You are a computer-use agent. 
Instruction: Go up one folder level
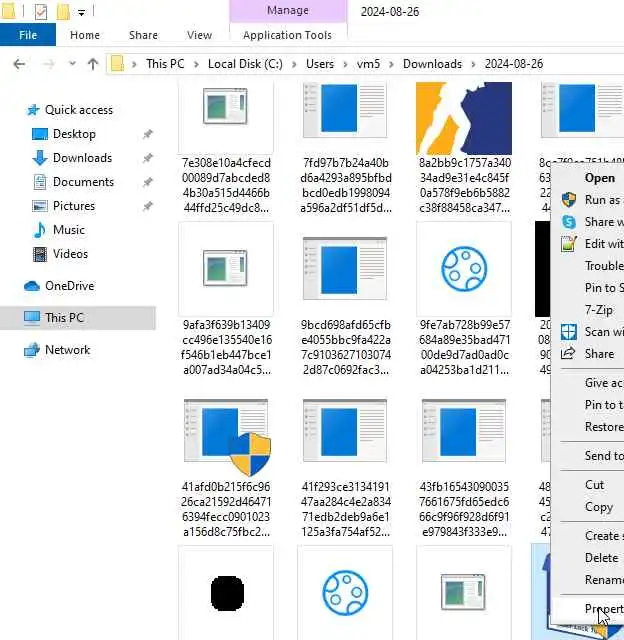coord(93,64)
